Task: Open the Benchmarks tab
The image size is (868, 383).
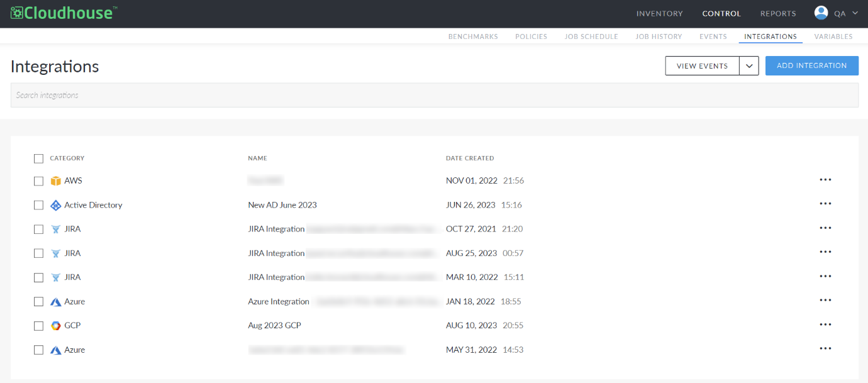Action: point(473,36)
